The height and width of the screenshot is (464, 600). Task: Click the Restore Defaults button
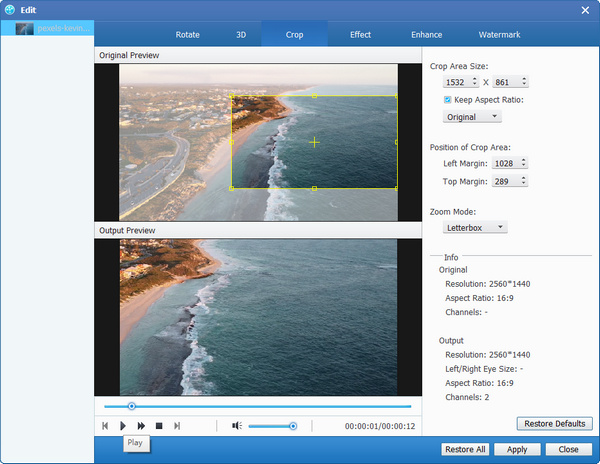click(554, 424)
